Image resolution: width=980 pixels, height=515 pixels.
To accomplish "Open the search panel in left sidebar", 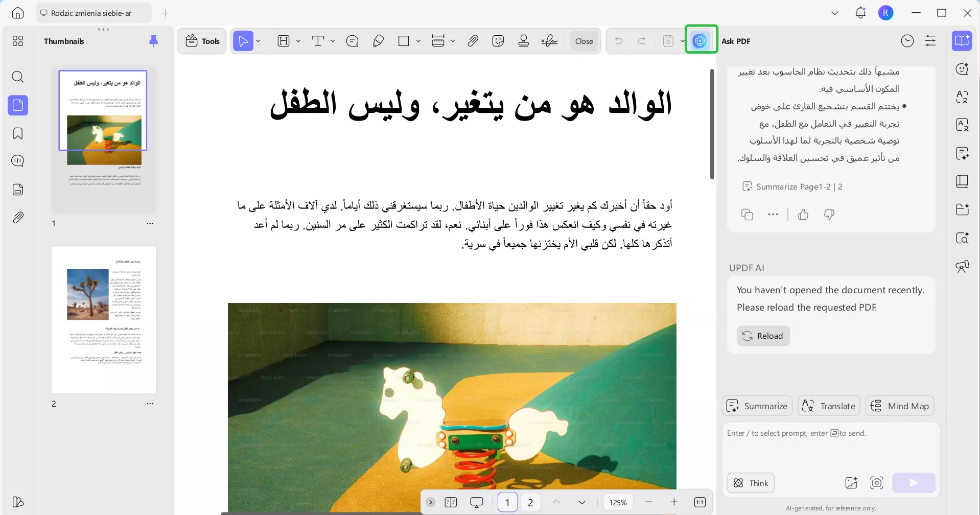I will coord(18,77).
